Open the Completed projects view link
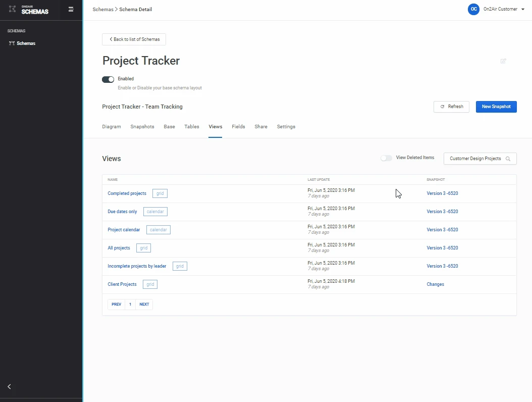The width and height of the screenshot is (532, 402). (127, 193)
